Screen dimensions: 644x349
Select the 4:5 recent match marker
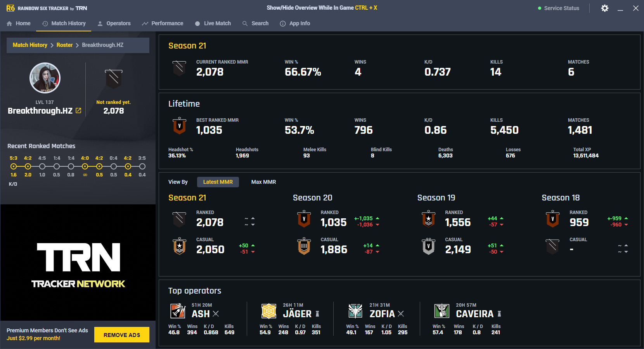42,166
